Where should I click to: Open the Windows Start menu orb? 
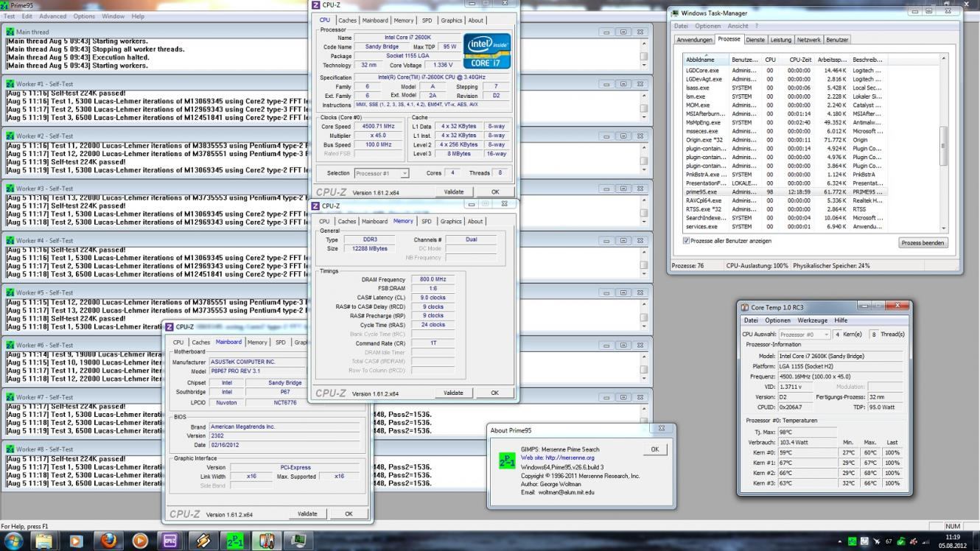(x=13, y=541)
